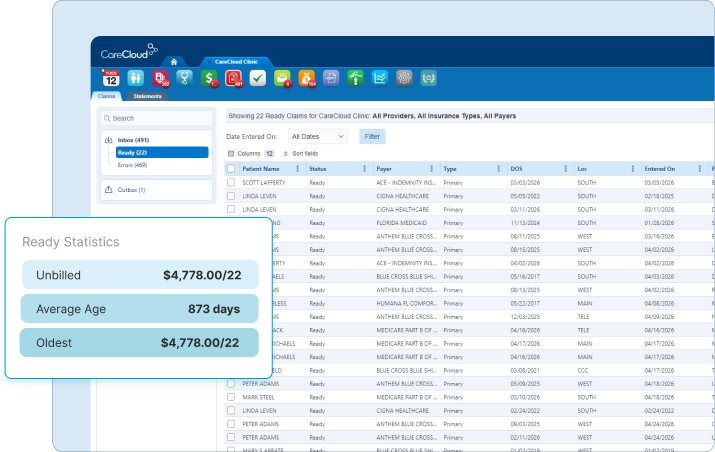Open the Entered On column menu dots
715x452 pixels.
(x=699, y=169)
